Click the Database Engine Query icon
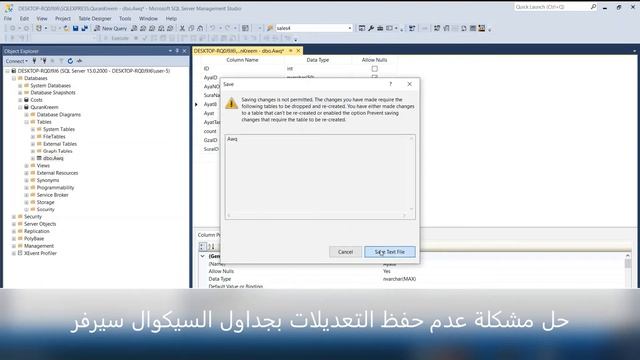This screenshot has width=640, height=360. pyautogui.click(x=134, y=28)
